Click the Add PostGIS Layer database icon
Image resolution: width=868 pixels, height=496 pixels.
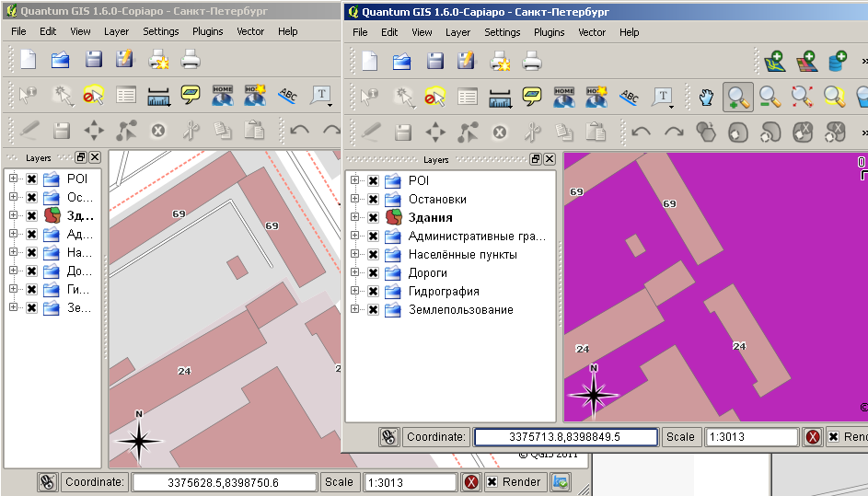tap(838, 63)
